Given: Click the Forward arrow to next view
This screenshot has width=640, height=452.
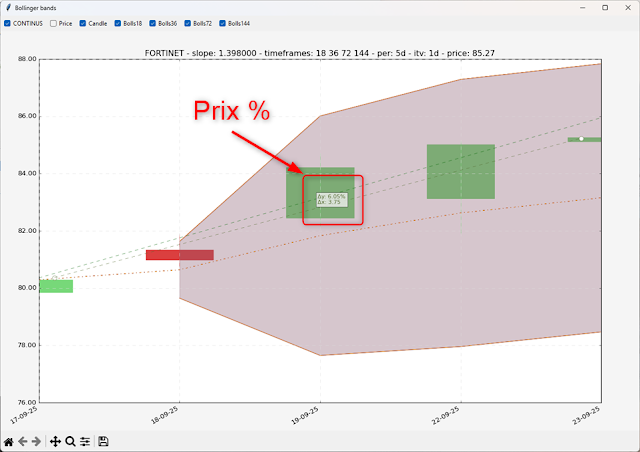Looking at the screenshot, I should pos(37,441).
